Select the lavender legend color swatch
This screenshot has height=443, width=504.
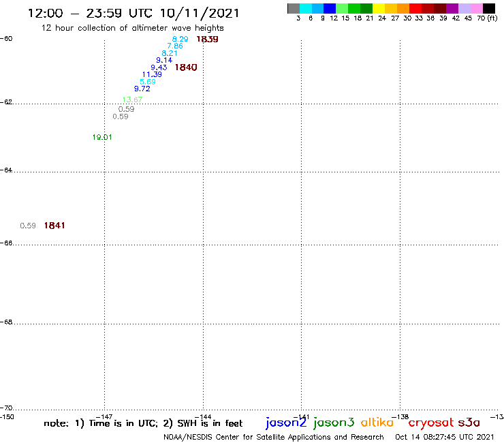[464, 8]
